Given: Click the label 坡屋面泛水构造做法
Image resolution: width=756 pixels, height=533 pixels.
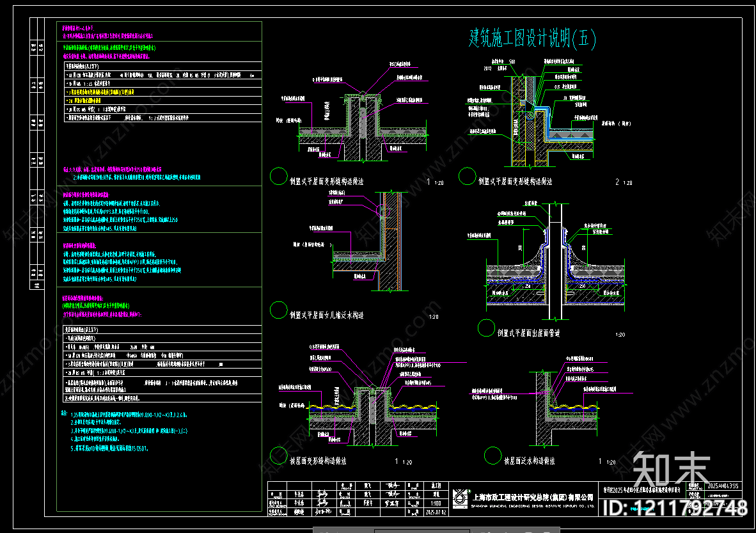Looking at the screenshot, I should (x=530, y=461).
